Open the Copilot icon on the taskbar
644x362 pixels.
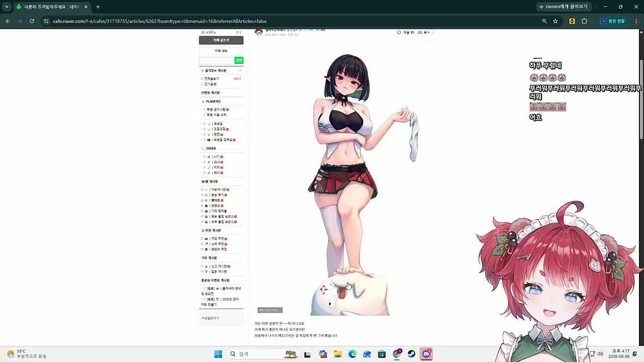[323, 354]
